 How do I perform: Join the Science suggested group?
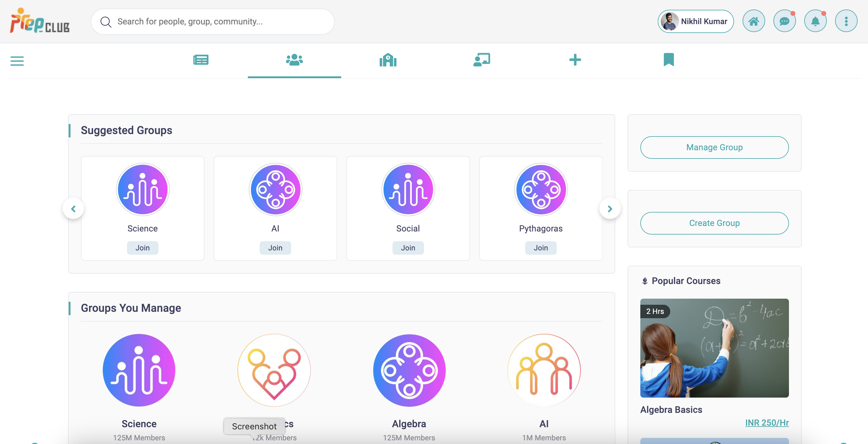point(143,248)
